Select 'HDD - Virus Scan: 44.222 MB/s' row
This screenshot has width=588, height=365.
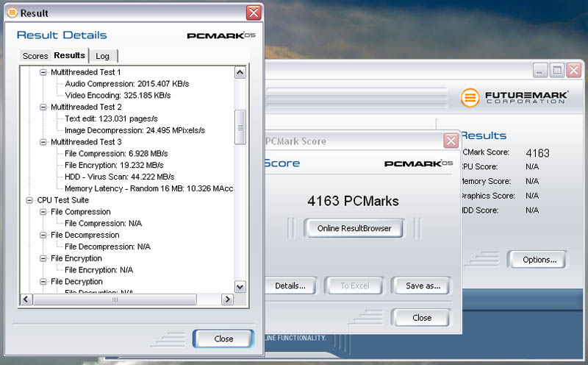(119, 177)
